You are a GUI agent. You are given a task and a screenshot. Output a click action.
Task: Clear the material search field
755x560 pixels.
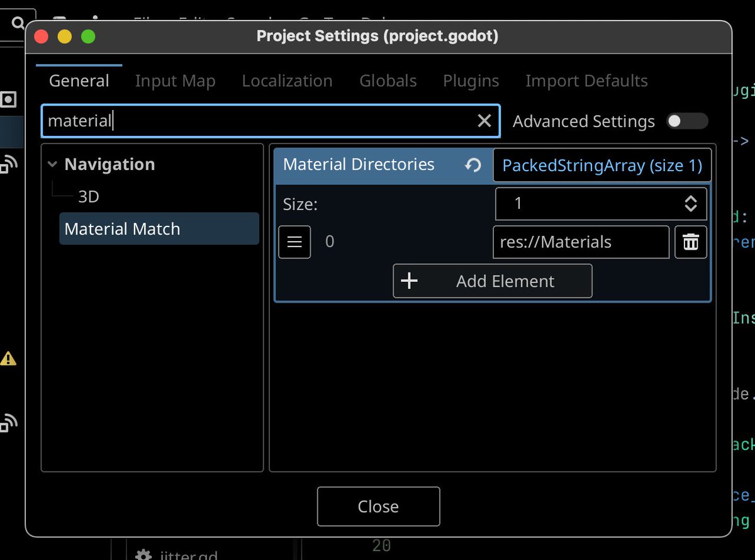[x=484, y=121]
